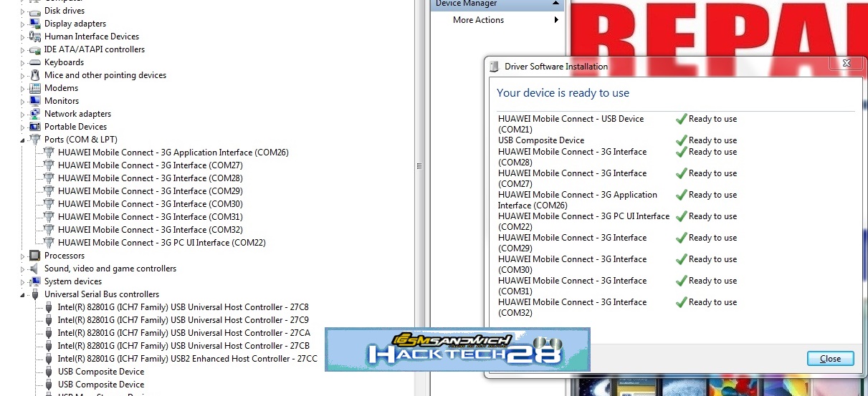Click USB icon for Host Controller - 27C8

click(49, 307)
